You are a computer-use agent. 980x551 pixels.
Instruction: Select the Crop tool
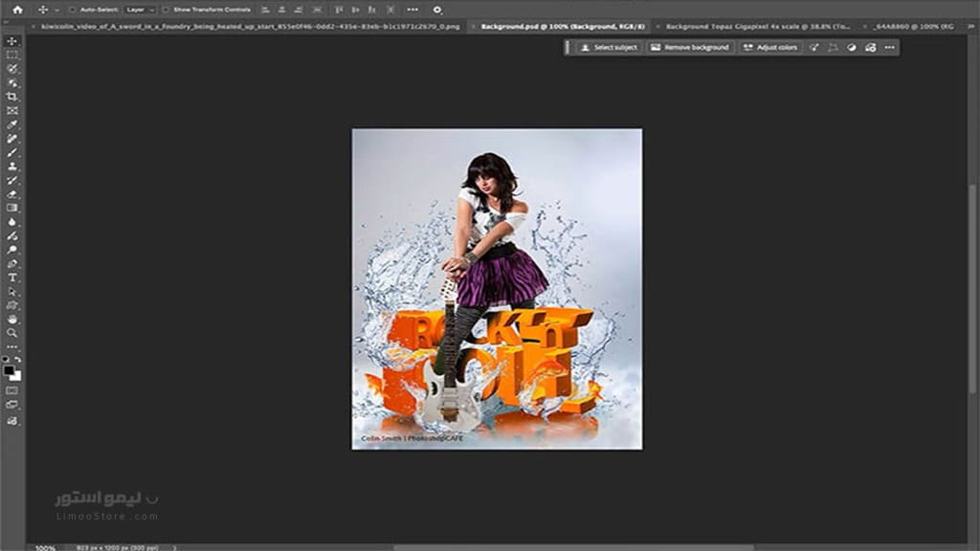[x=11, y=97]
